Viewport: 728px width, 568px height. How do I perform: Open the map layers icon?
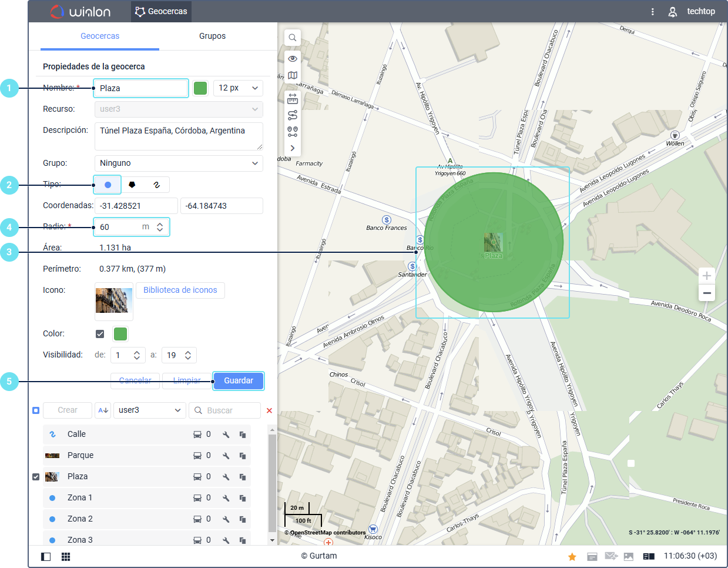(x=292, y=75)
